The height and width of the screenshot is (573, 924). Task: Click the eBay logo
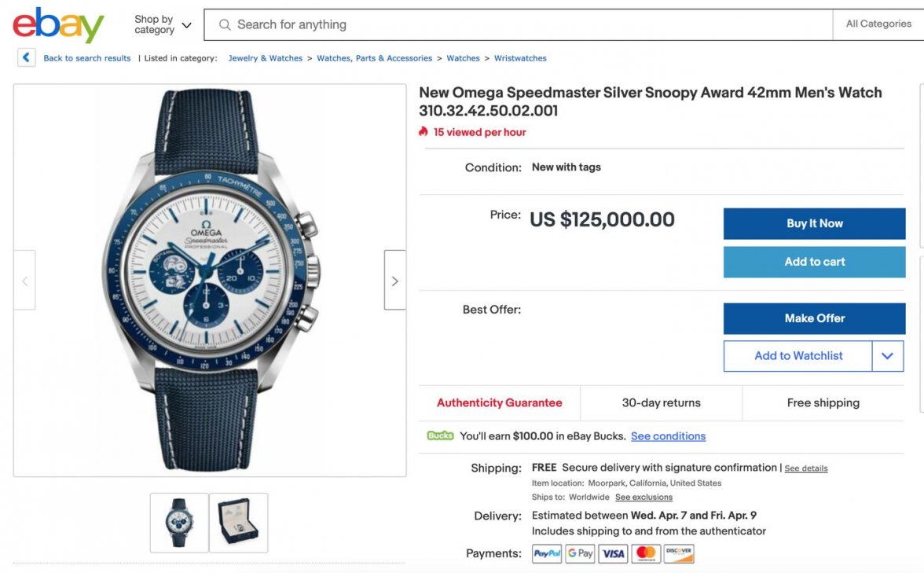[x=58, y=25]
